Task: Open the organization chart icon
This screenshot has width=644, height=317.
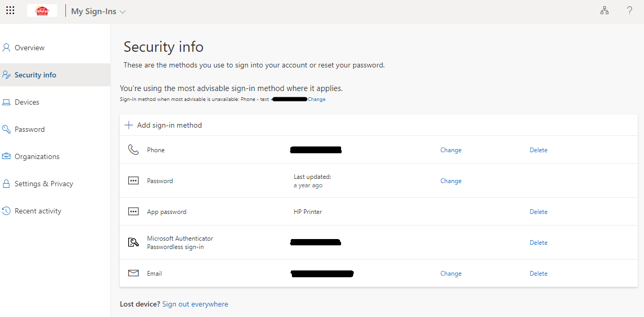Action: click(604, 10)
